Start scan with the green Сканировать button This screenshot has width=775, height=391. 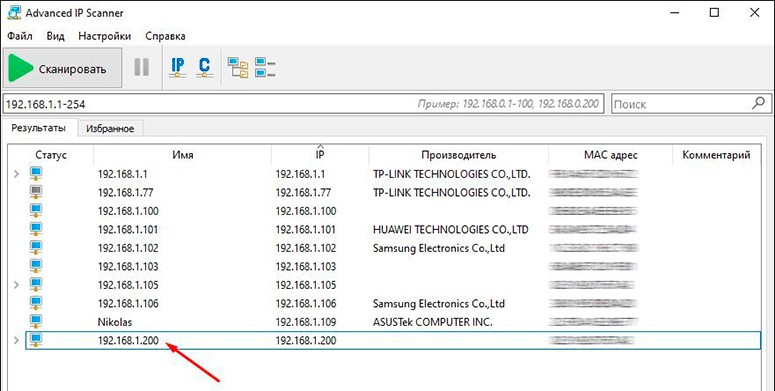tap(62, 68)
